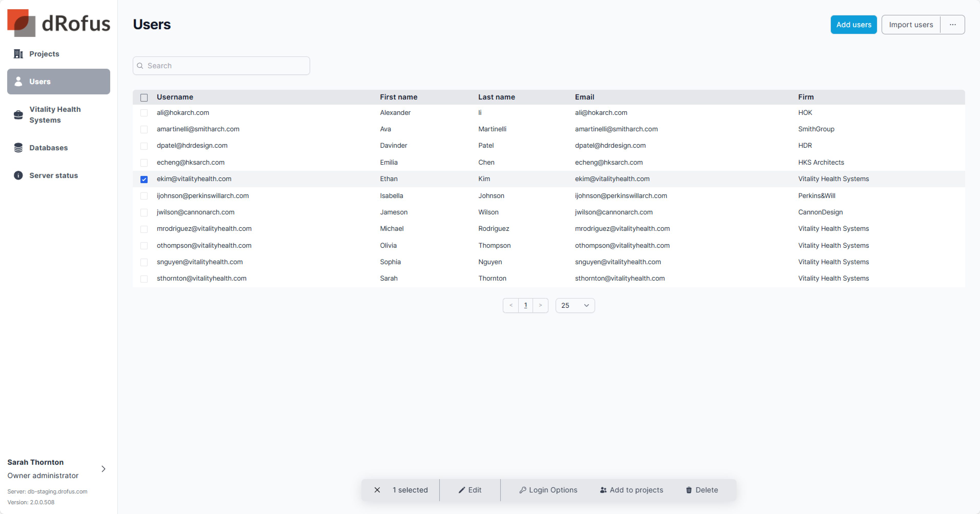The width and height of the screenshot is (980, 514).
Task: Uncheck the box for ekim@vitalityhealth.com
Action: (144, 179)
